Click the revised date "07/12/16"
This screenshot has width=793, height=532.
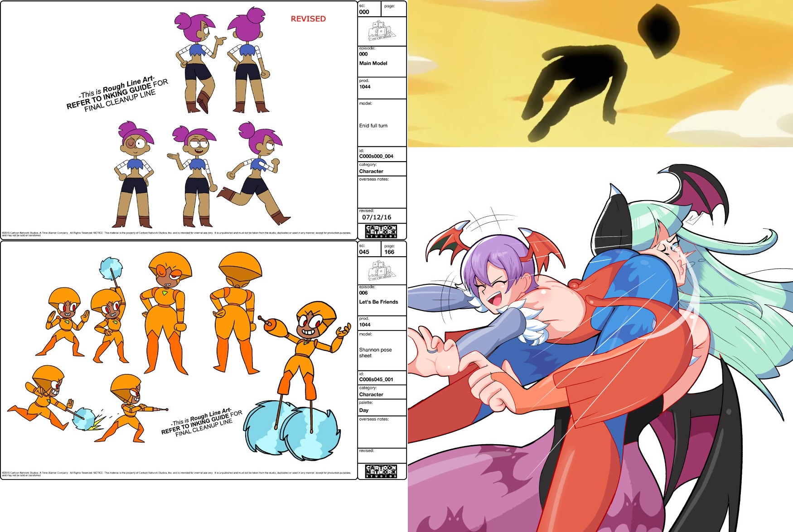pyautogui.click(x=377, y=217)
